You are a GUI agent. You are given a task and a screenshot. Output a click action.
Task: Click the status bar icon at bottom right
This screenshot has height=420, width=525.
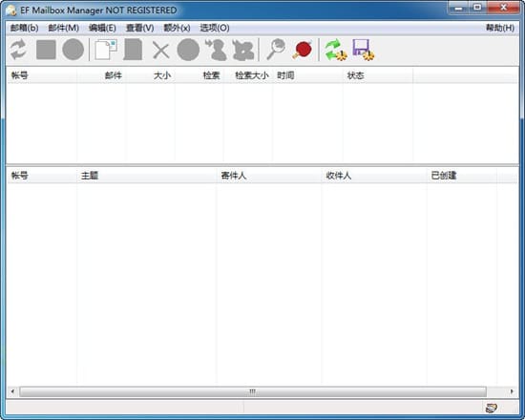(x=492, y=408)
